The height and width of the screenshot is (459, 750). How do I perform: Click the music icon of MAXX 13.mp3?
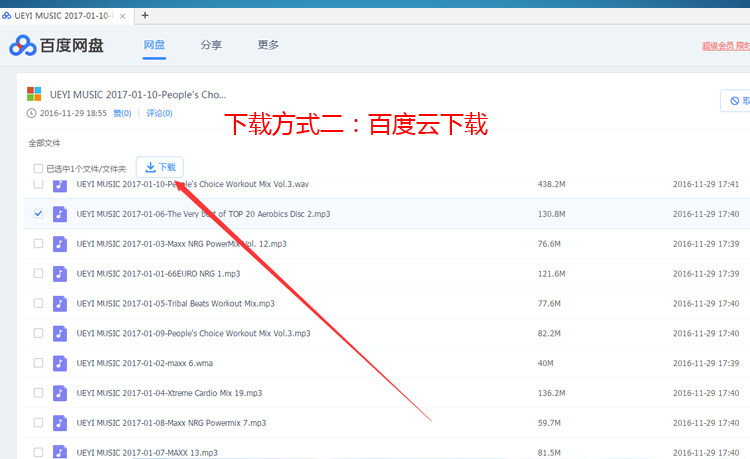(60, 452)
